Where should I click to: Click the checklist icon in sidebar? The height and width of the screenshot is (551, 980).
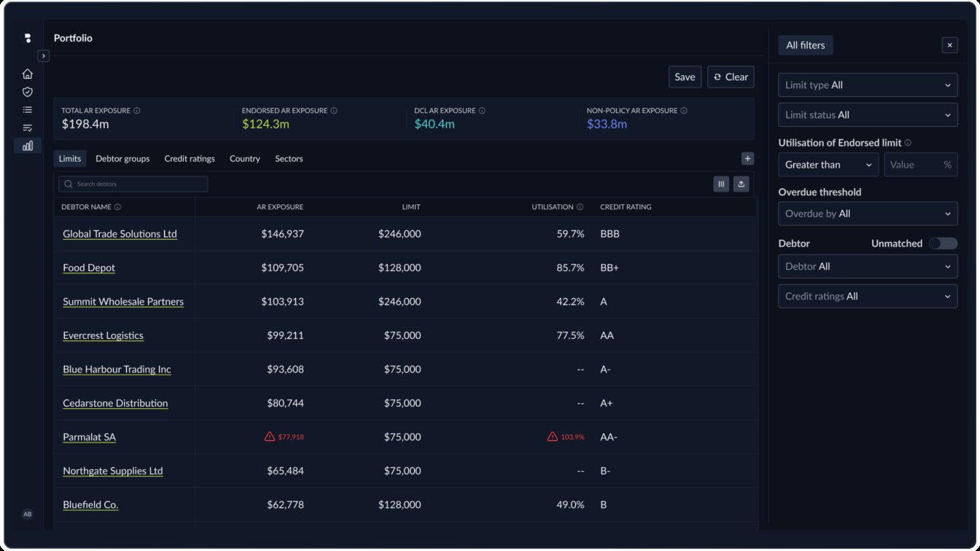click(27, 128)
